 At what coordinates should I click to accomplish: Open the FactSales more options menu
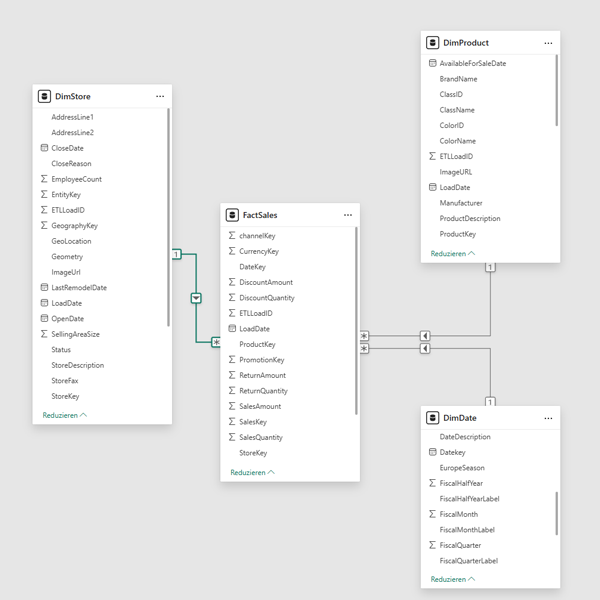pos(348,215)
